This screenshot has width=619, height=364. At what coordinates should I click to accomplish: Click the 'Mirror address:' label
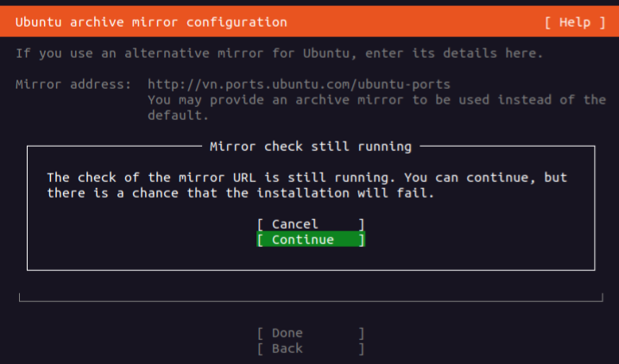[x=73, y=85]
